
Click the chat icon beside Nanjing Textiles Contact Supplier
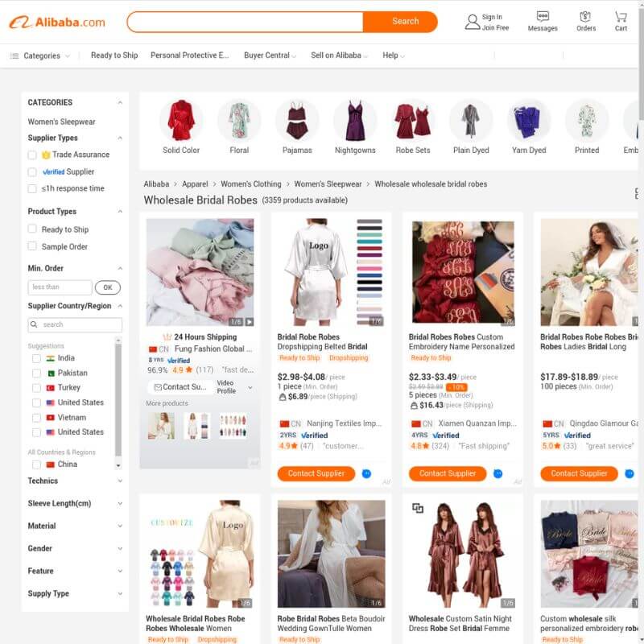coord(366,473)
